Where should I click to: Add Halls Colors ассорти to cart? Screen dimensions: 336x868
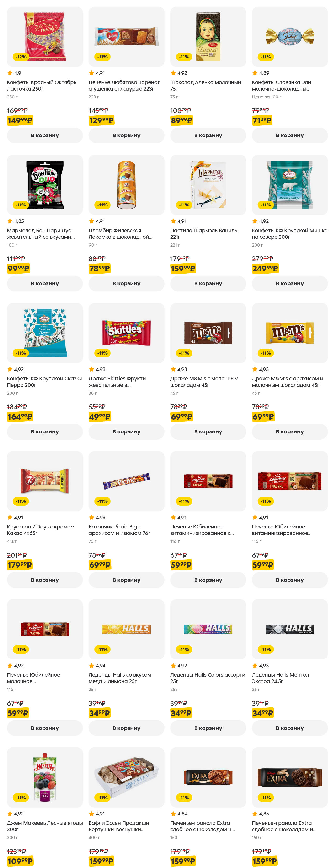point(208,728)
